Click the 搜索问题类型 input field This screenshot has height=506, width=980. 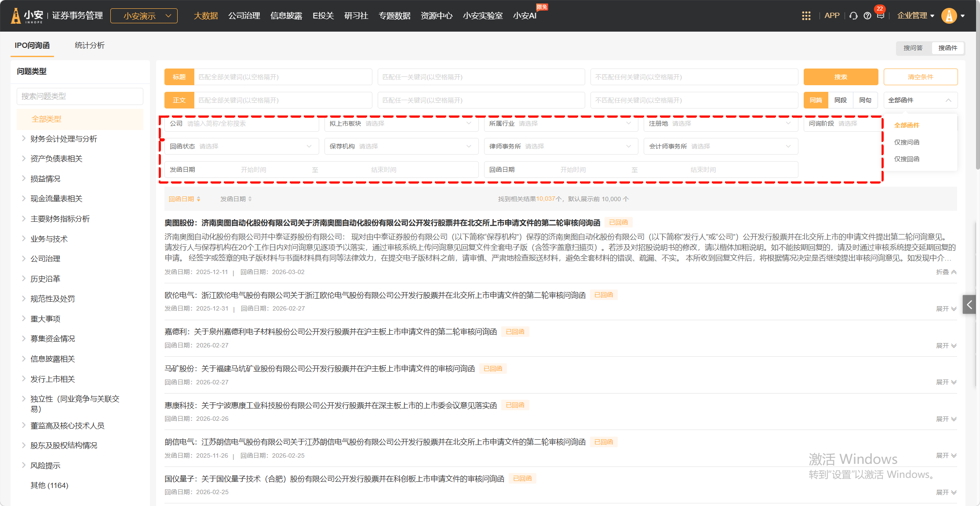[x=80, y=96]
